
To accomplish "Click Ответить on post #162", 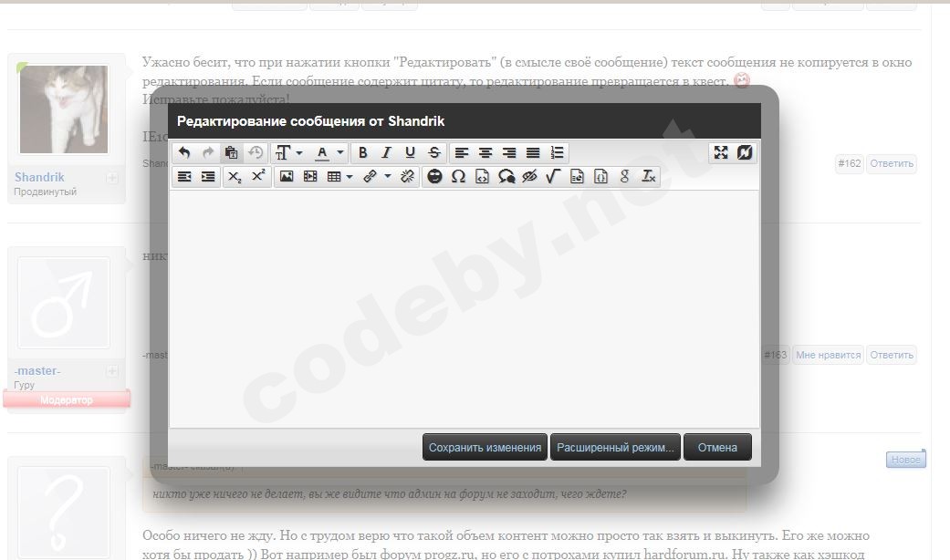I will pos(892,163).
